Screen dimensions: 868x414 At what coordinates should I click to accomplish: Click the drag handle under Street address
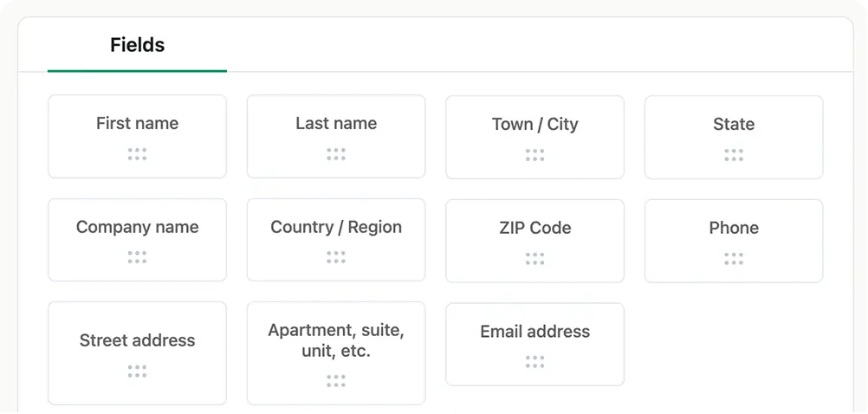(137, 371)
